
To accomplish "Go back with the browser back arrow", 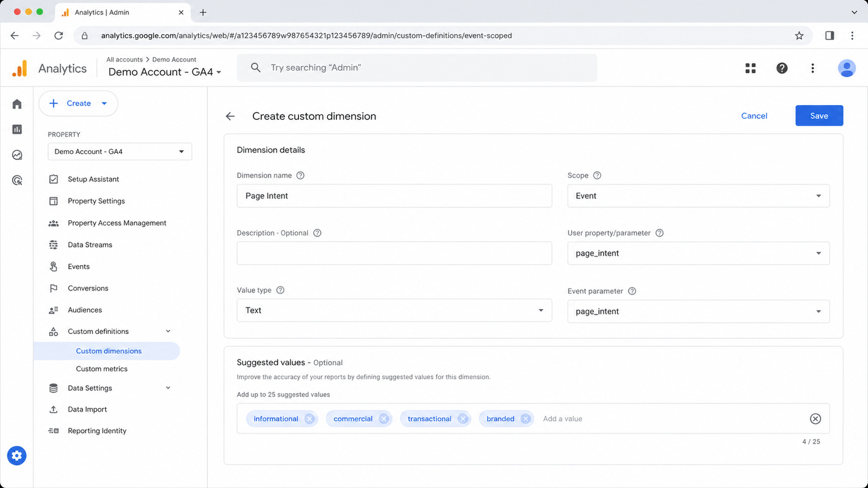I will 15,36.
